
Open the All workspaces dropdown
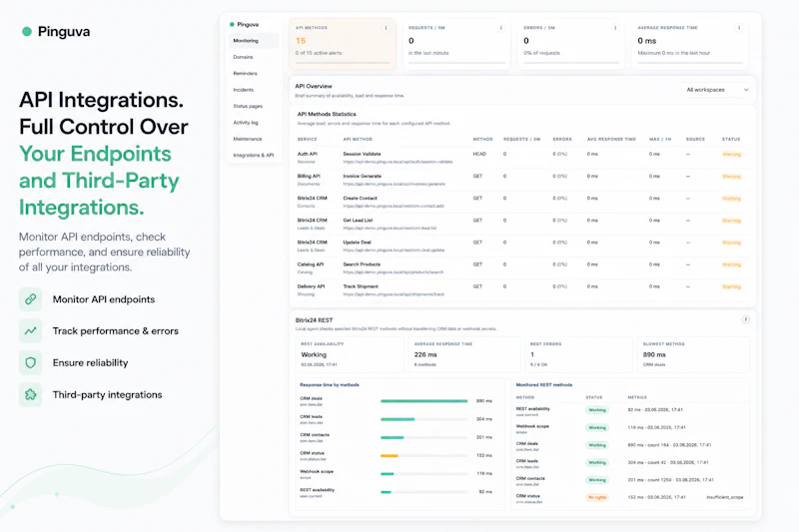tap(717, 90)
